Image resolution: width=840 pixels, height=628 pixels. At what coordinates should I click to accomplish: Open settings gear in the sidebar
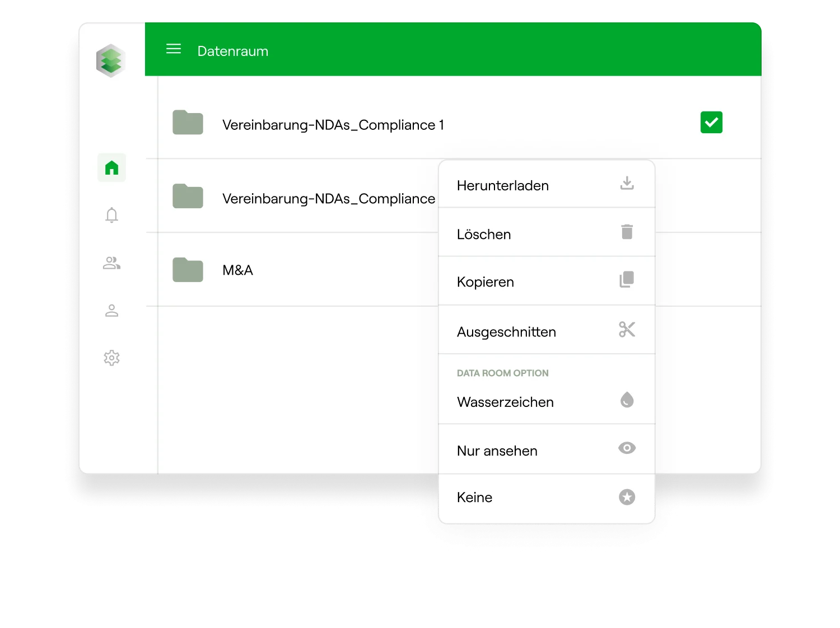click(x=111, y=358)
